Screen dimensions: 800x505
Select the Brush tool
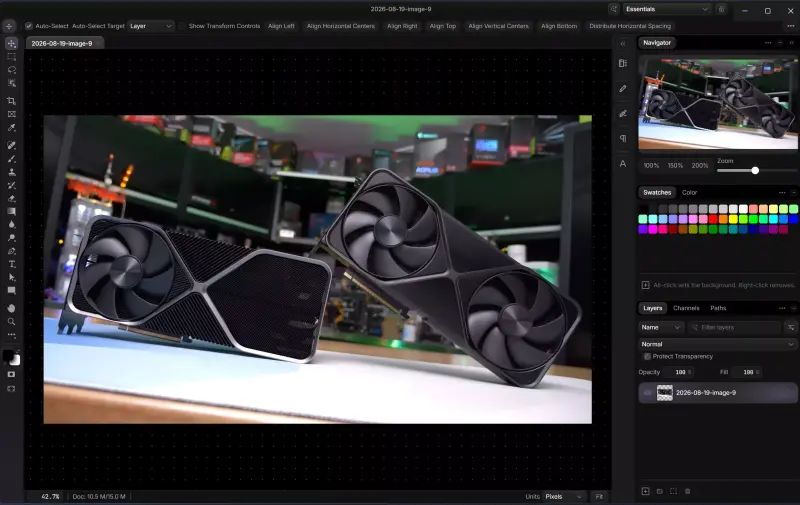click(x=11, y=159)
